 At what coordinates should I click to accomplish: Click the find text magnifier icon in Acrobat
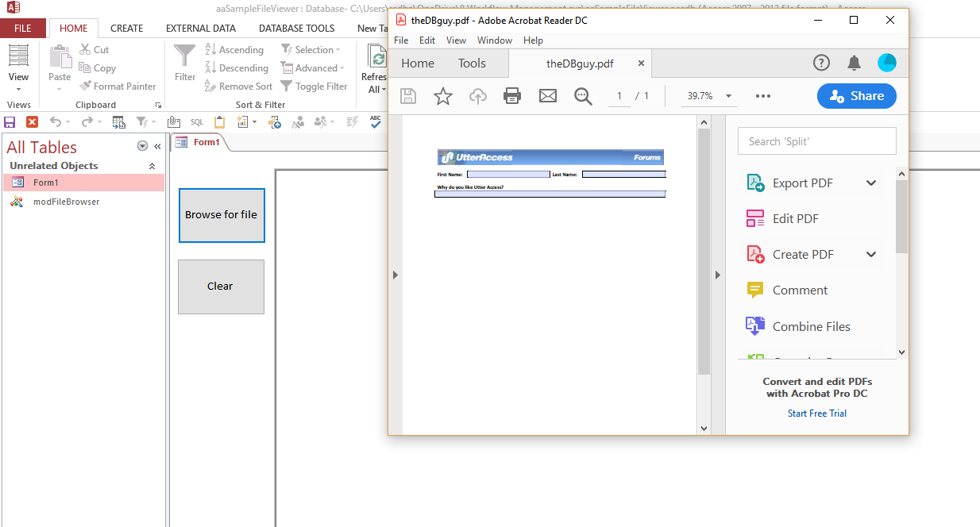click(583, 96)
